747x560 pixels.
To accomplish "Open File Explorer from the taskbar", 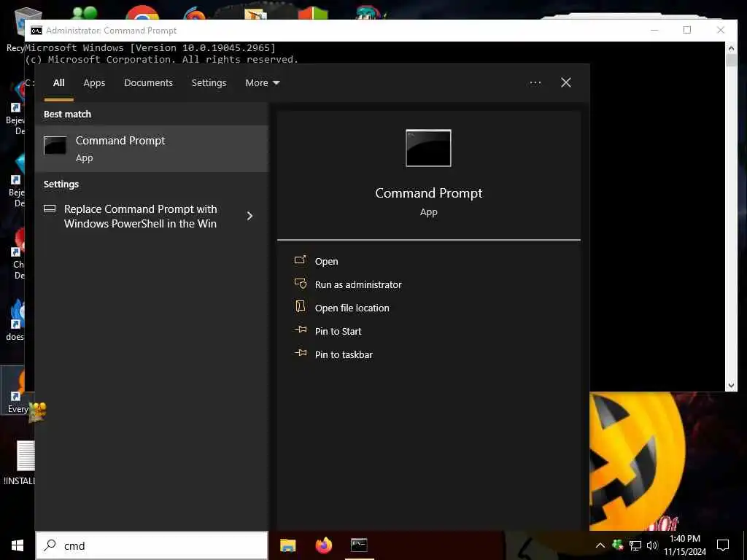I will tap(287, 545).
